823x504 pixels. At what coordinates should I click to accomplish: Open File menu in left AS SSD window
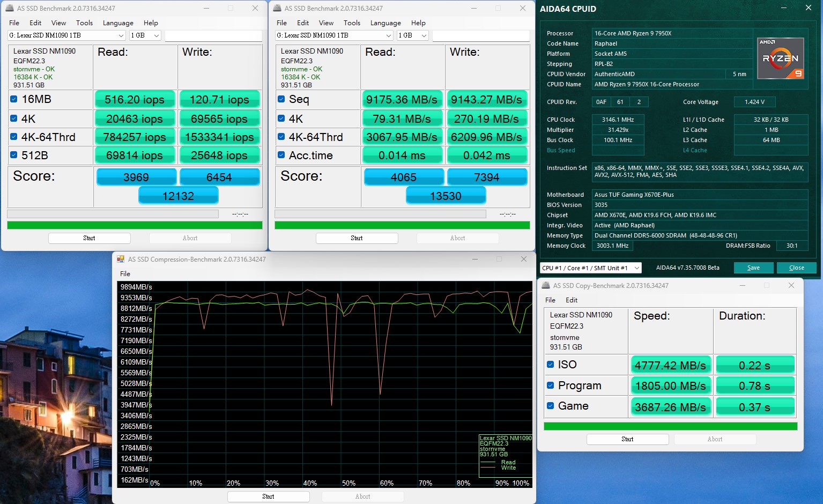point(14,23)
